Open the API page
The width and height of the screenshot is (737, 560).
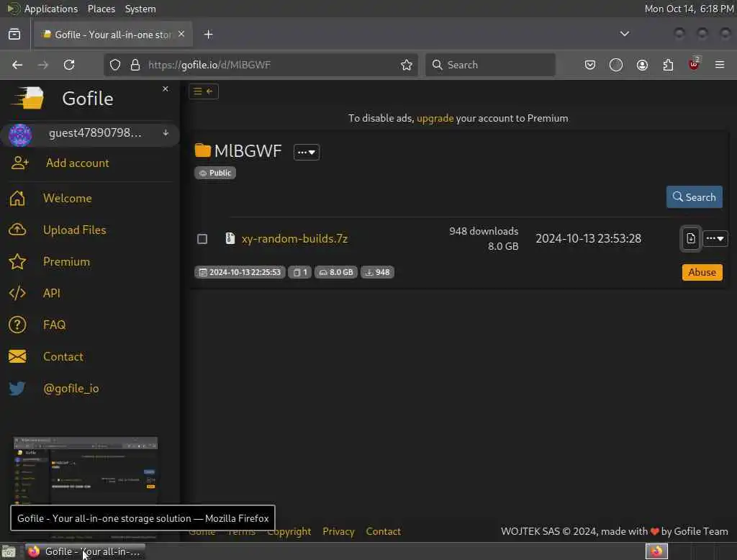[x=51, y=293]
